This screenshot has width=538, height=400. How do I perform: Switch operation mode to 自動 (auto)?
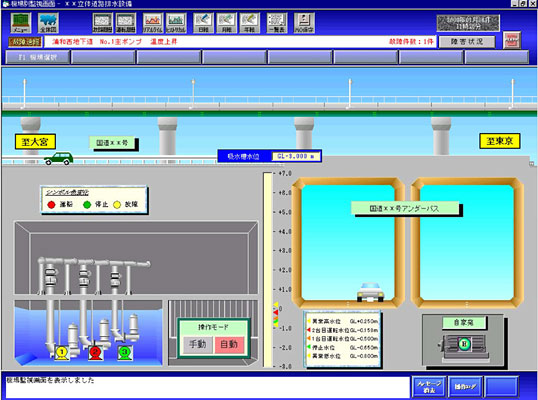click(x=229, y=345)
